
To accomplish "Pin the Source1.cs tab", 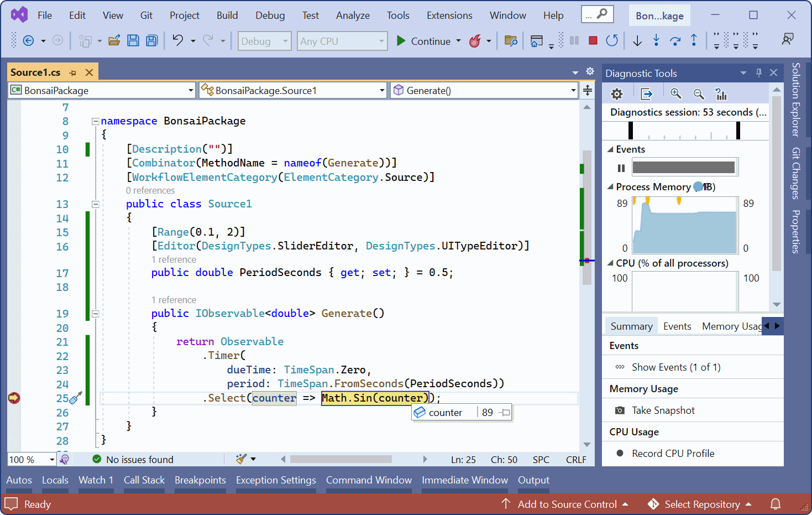I will [72, 72].
